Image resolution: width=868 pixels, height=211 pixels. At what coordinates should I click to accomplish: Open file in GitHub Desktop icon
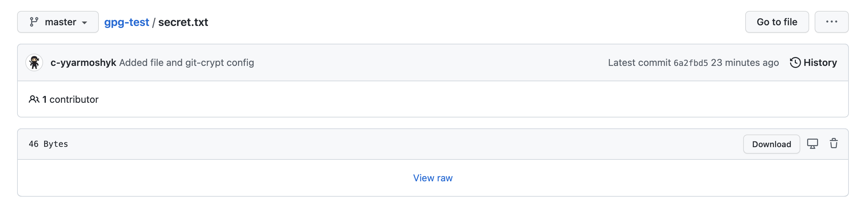(x=813, y=144)
